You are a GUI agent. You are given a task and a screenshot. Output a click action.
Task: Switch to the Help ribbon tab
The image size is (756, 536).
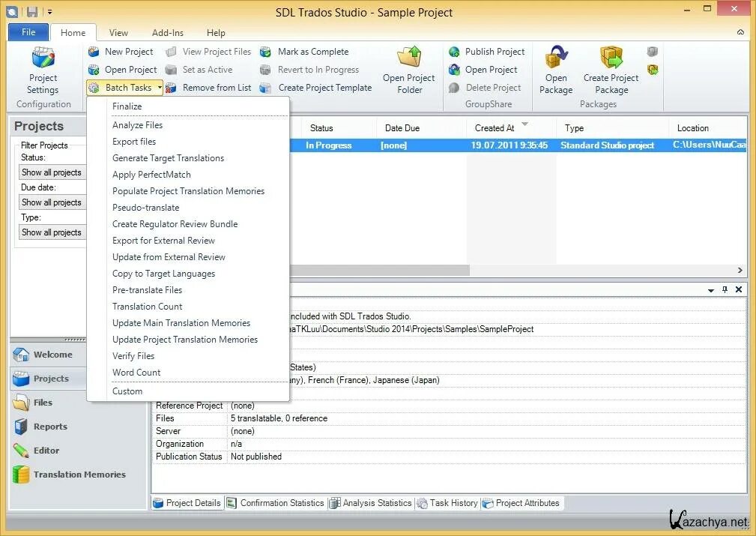click(216, 33)
